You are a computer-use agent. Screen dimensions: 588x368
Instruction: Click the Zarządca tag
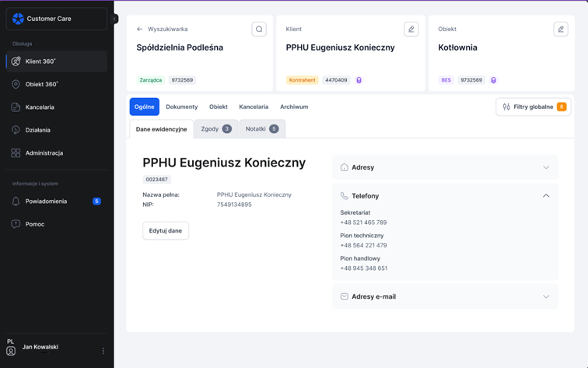click(x=151, y=80)
